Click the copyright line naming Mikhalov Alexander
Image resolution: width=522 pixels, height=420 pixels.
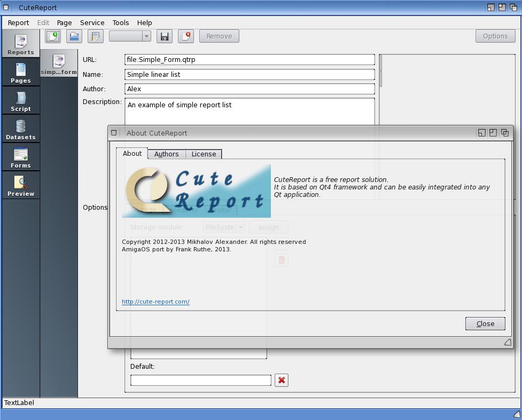(214, 242)
